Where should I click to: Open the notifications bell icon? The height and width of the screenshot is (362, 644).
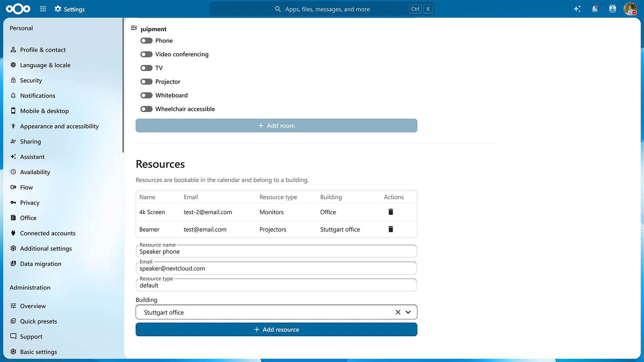(x=595, y=9)
